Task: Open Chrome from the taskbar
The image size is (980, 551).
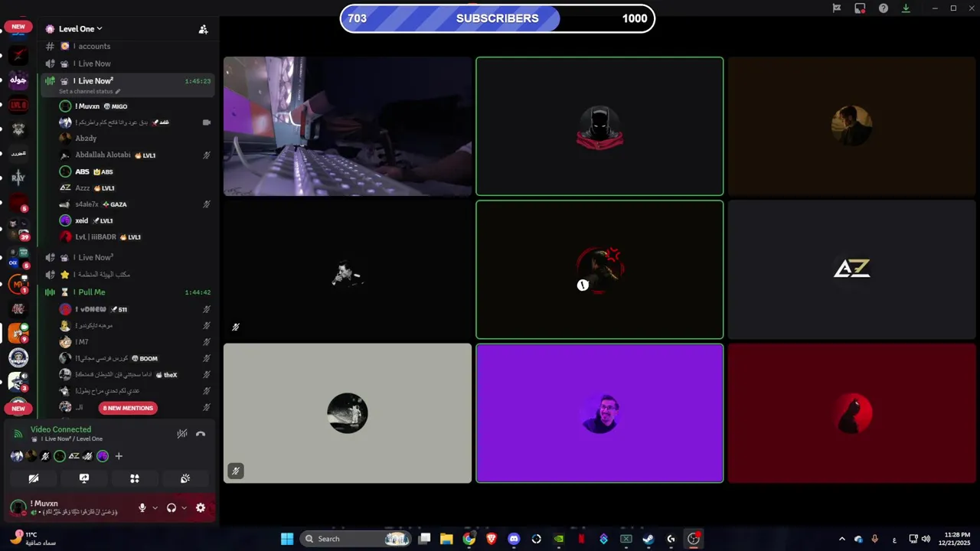Action: point(469,539)
